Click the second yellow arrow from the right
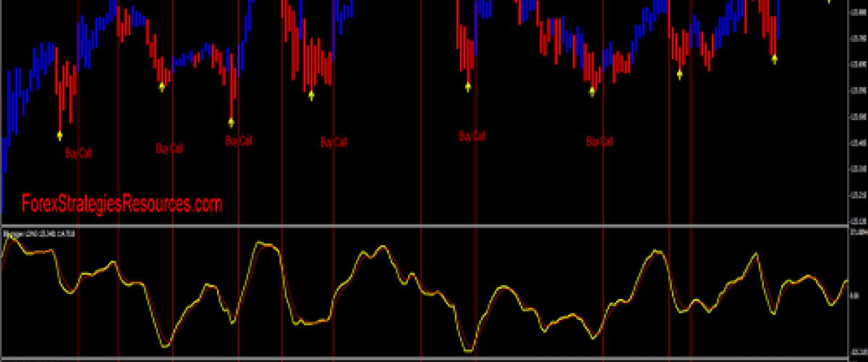 click(680, 74)
